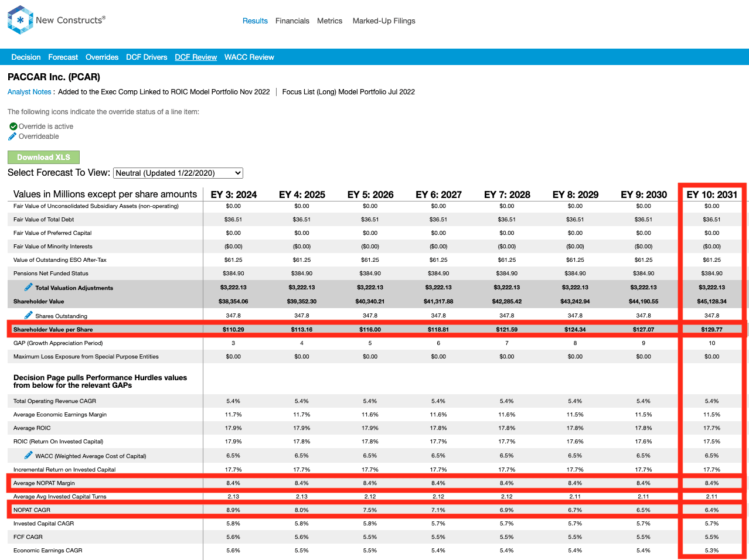Select the 8.9% NOPAT CAGR cell
This screenshot has height=560, width=749.
click(x=233, y=510)
